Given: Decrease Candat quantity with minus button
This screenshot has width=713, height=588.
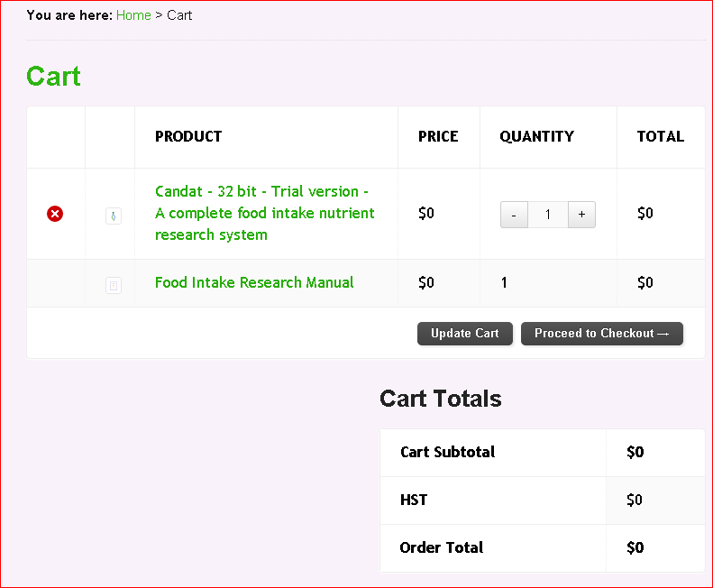Looking at the screenshot, I should [514, 215].
